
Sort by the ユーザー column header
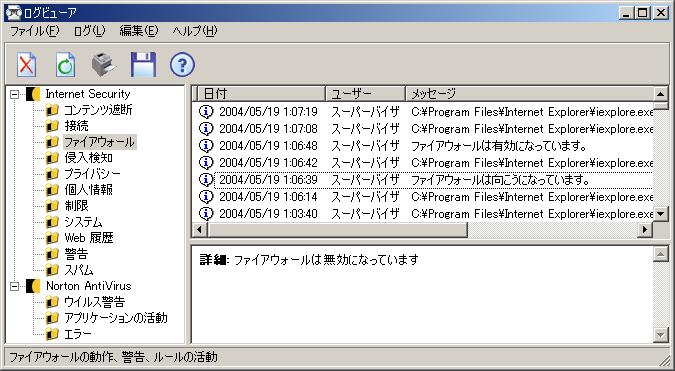click(x=365, y=93)
